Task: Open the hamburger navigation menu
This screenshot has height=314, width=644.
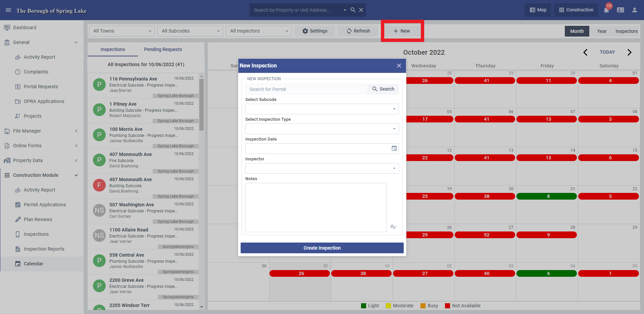Action: (x=8, y=10)
